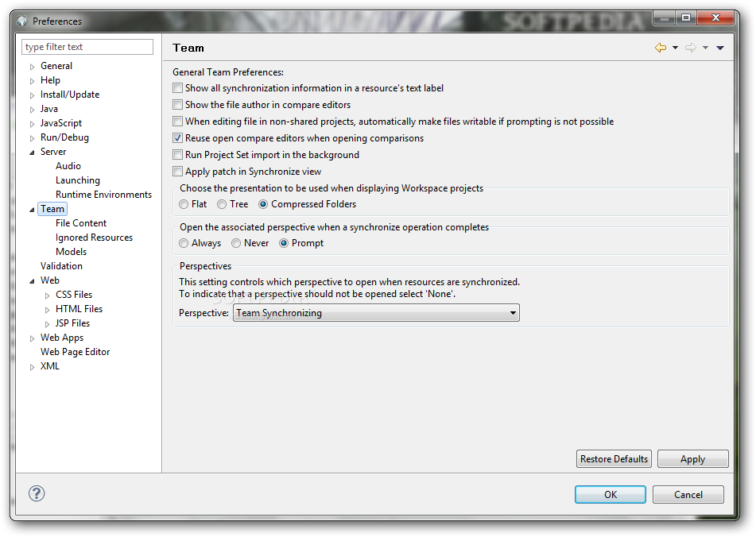The image size is (756, 537).
Task: Click the Preferences window title icon
Action: 21,21
